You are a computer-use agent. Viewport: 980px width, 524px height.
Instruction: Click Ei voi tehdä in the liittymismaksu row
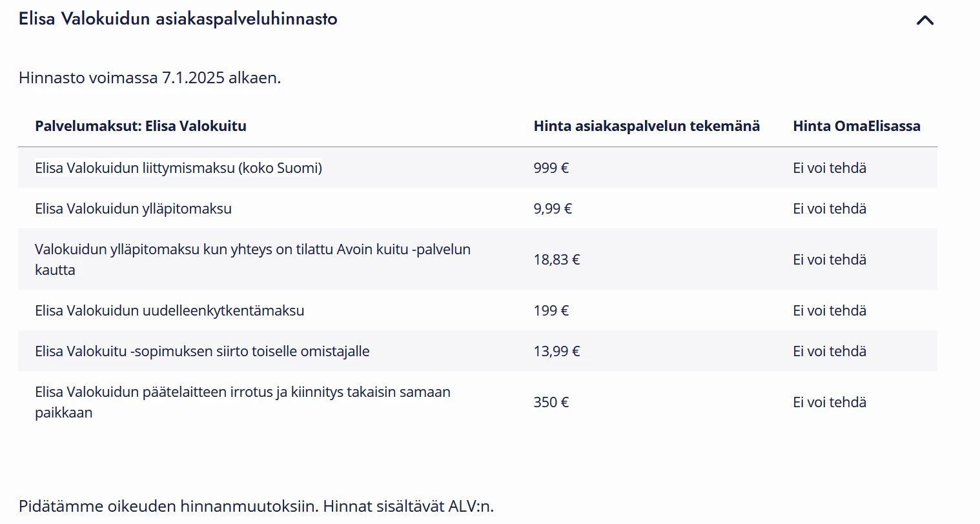[x=829, y=168]
